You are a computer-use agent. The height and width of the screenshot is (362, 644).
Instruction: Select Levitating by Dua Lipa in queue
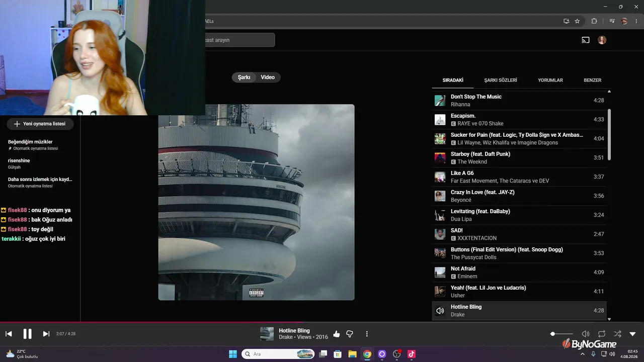point(519,215)
